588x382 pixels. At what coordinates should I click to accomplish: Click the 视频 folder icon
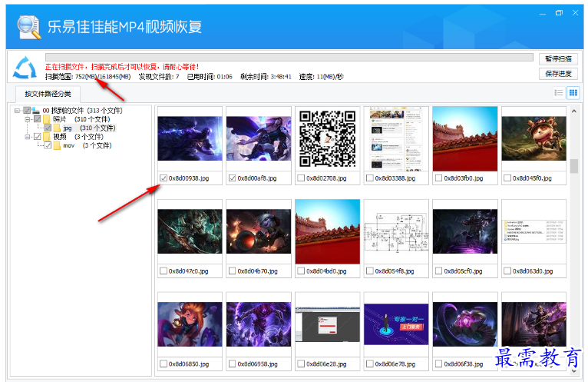pyautogui.click(x=47, y=137)
